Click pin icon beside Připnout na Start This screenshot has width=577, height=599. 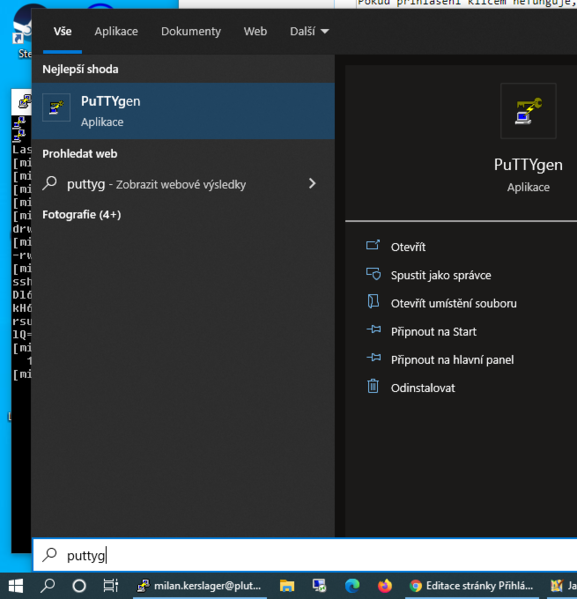[x=374, y=329]
